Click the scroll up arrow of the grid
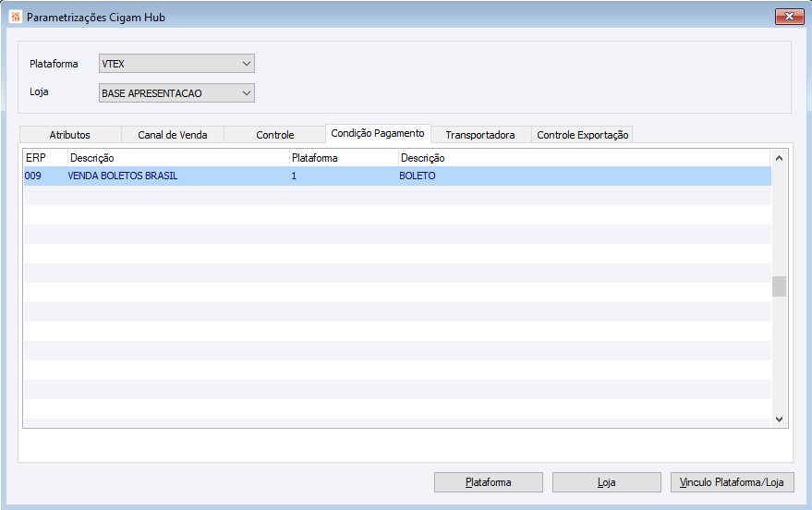Viewport: 812px width, 510px height. 779,158
